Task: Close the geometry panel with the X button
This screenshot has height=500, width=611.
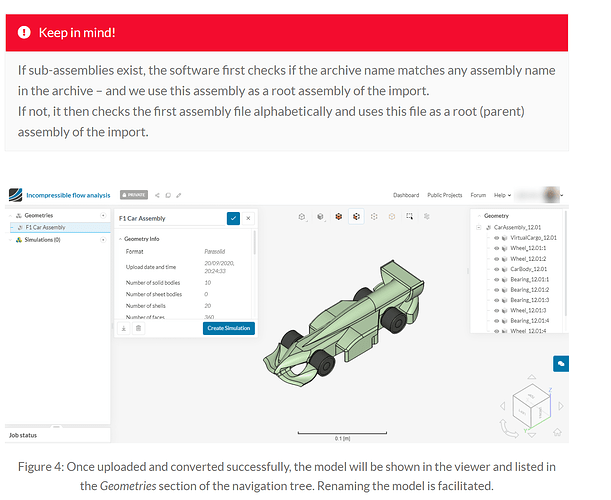Action: [x=248, y=218]
